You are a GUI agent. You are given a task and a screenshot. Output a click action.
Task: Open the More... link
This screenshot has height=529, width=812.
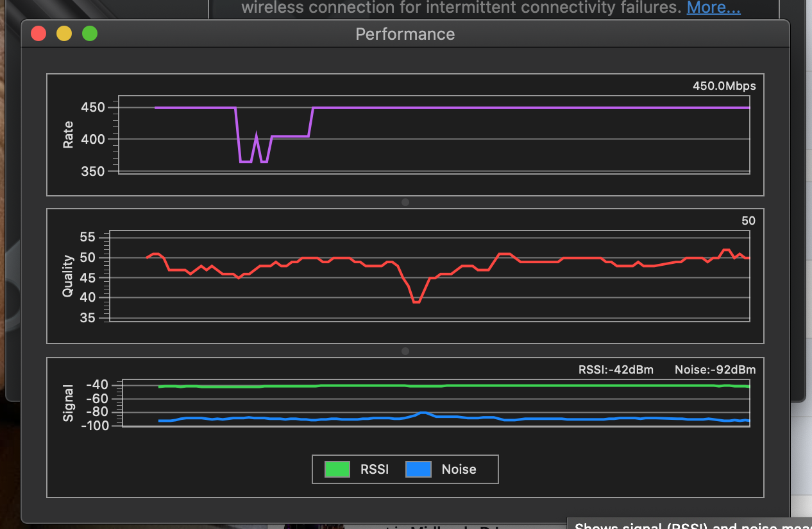(713, 8)
